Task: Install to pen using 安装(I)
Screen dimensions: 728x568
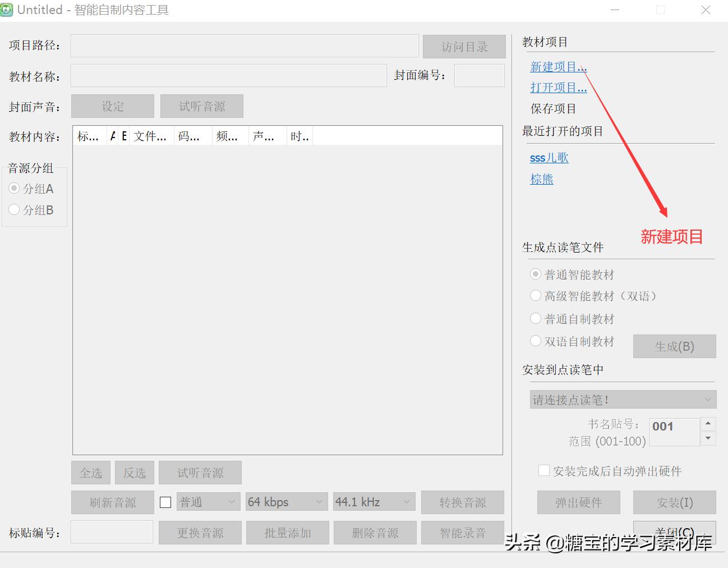Action: point(674,502)
